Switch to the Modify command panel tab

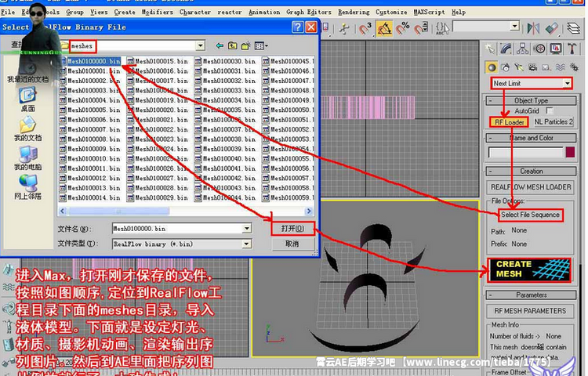pyautogui.click(x=506, y=49)
